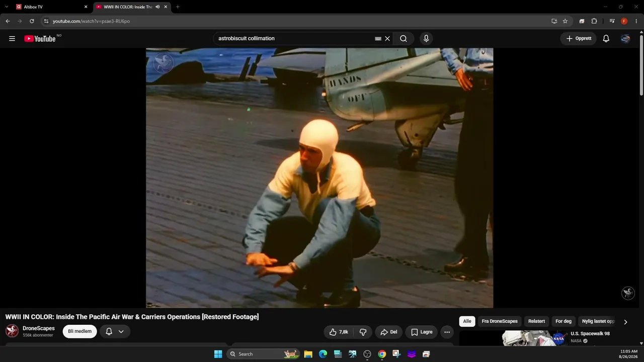Viewport: 644px width, 362px height.
Task: Select the Alle filter chip
Action: click(x=467, y=321)
